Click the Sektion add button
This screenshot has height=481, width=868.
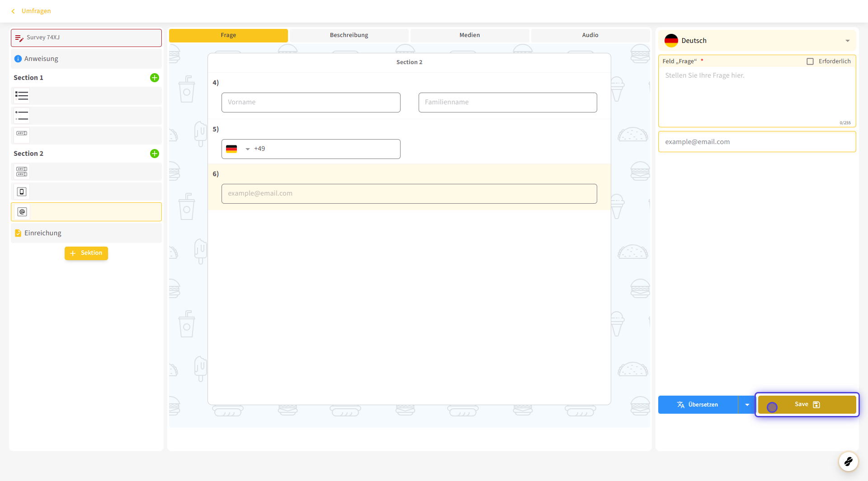[86, 253]
